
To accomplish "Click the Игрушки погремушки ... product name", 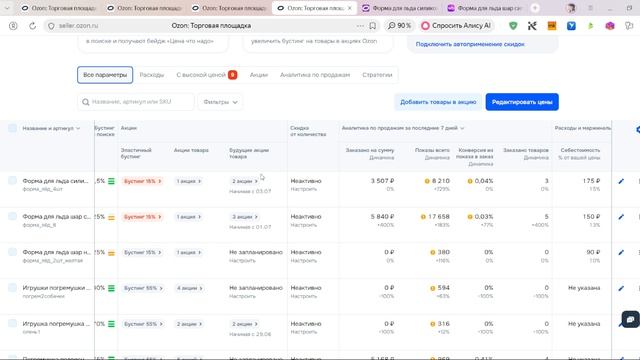I will point(57,288).
